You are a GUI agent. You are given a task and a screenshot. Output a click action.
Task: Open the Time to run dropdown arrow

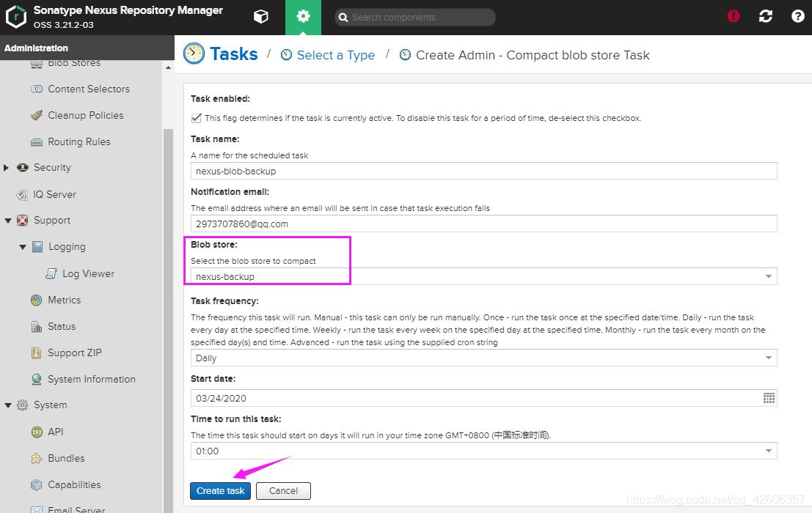point(769,451)
